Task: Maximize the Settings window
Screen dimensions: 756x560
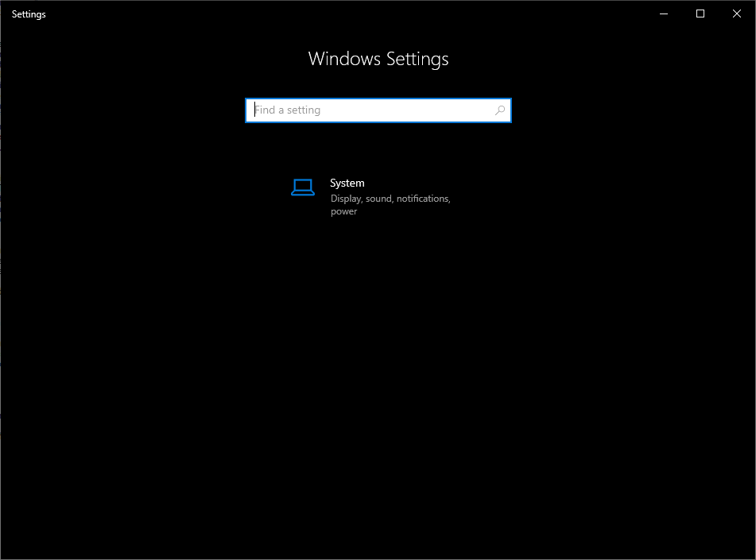Action: pos(700,14)
